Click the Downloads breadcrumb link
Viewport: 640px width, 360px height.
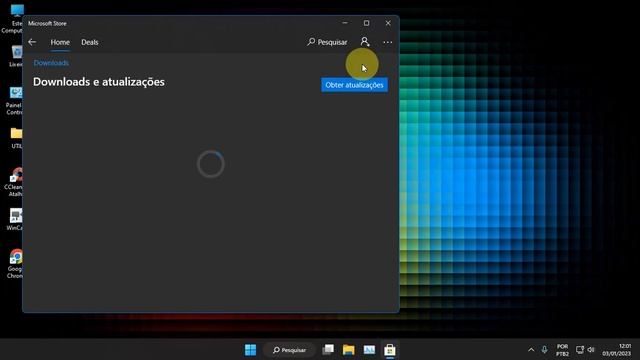51,63
